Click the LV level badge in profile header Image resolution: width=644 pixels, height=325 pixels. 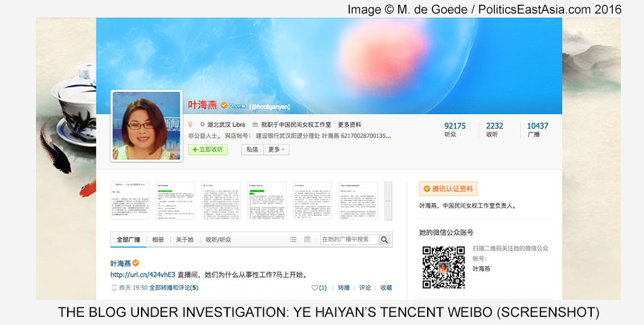point(237,106)
